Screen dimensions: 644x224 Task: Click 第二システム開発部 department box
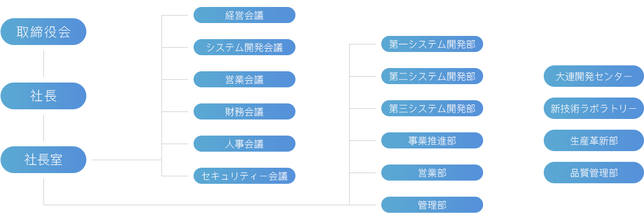tap(432, 76)
